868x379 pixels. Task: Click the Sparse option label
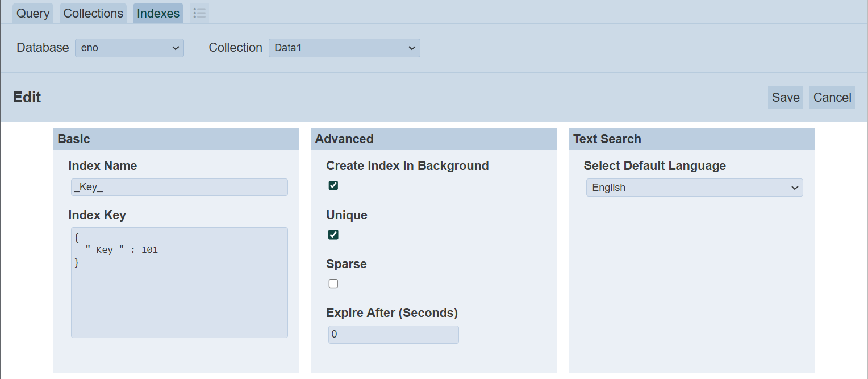coord(347,264)
